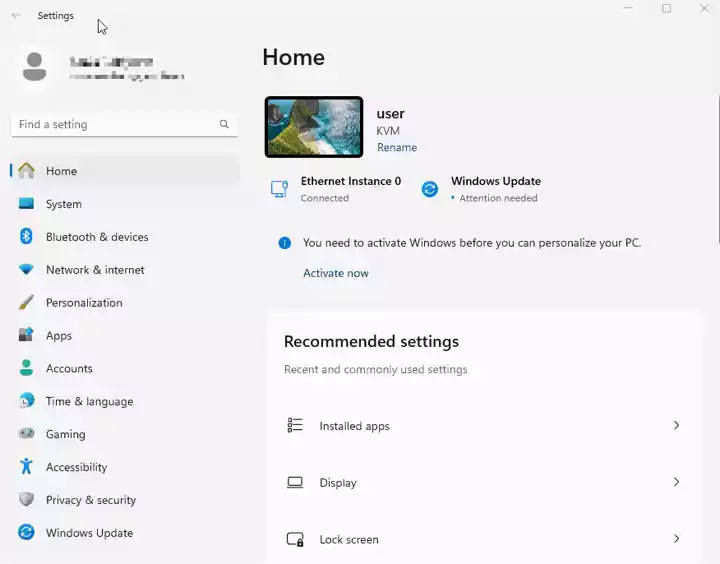Click the "KVM" device model text

pos(388,131)
